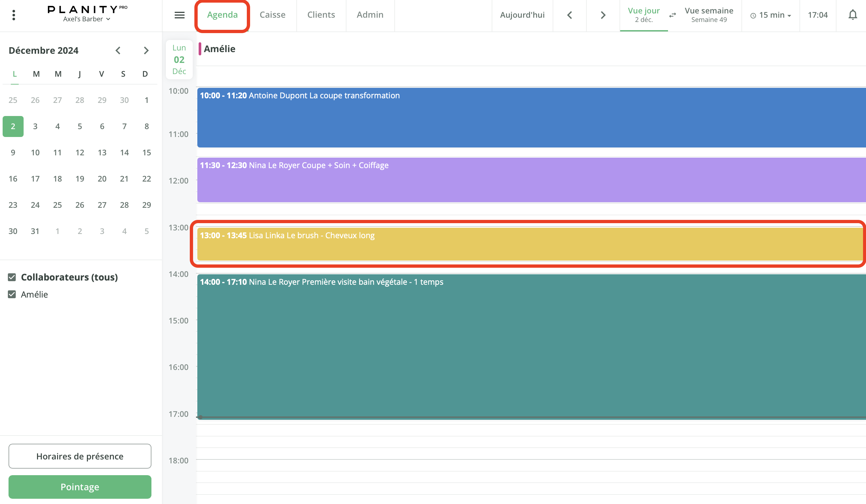
Task: Switch to the Caisse tab
Action: click(272, 15)
